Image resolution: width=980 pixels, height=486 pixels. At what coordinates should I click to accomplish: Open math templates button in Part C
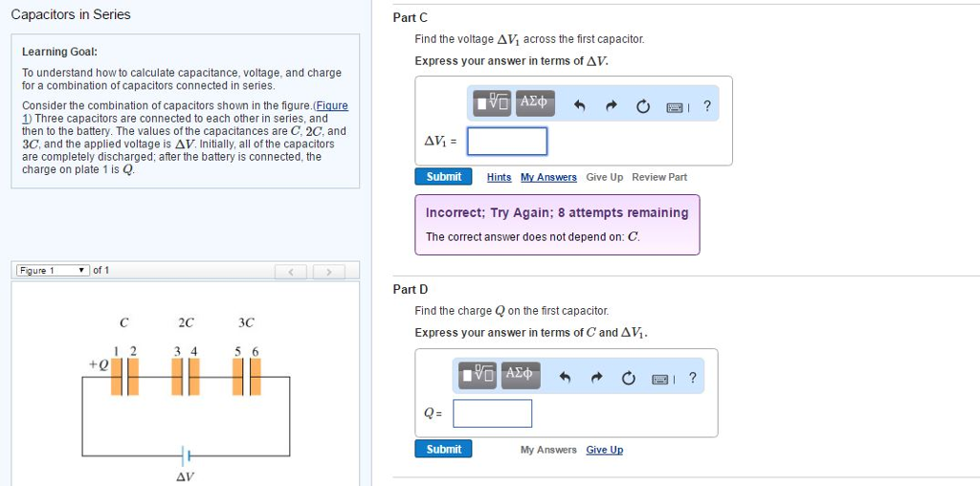point(491,102)
